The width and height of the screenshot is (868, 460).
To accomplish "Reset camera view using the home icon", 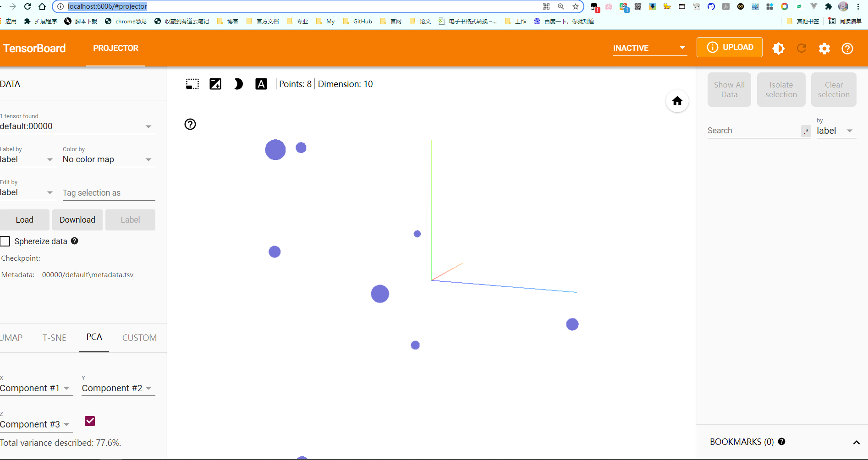I will 677,101.
